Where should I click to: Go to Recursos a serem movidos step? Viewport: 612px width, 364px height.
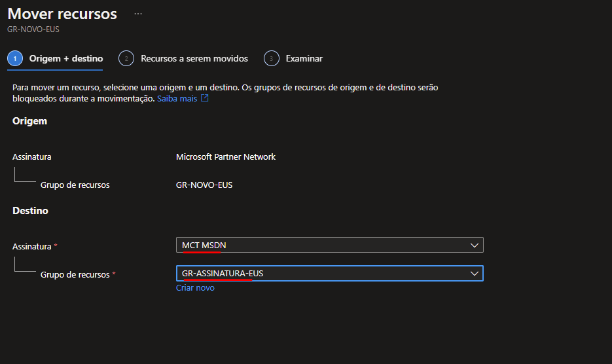183,58
